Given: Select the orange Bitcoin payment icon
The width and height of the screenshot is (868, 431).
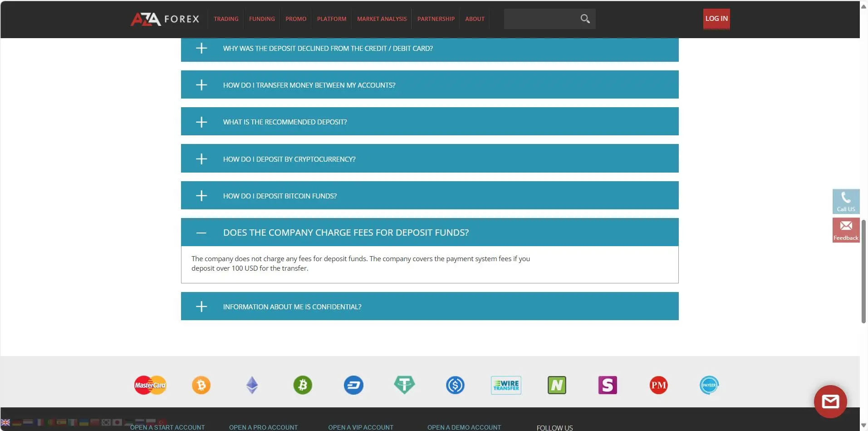Looking at the screenshot, I should click(x=201, y=385).
